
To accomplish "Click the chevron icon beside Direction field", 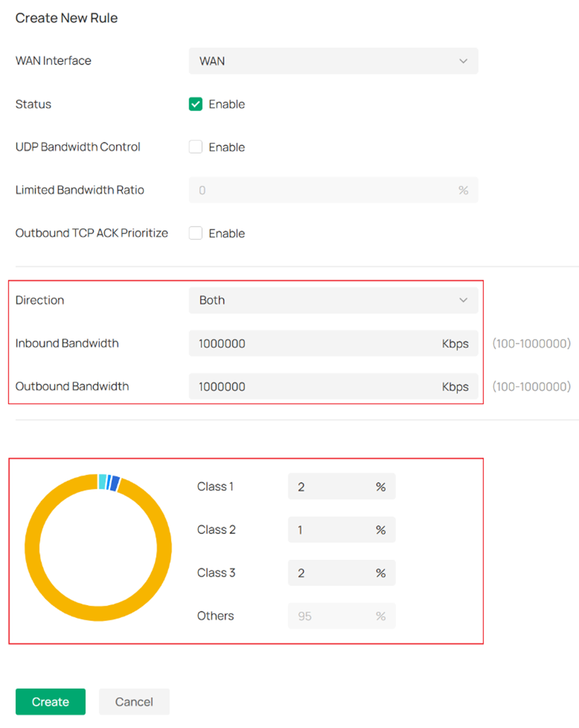I will [463, 300].
